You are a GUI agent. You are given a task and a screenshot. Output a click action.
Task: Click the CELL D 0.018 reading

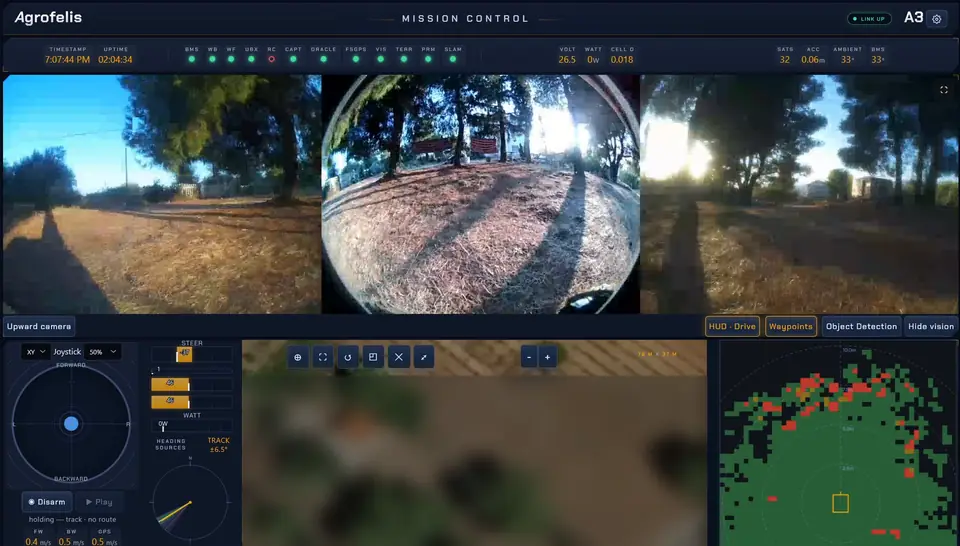coord(622,60)
